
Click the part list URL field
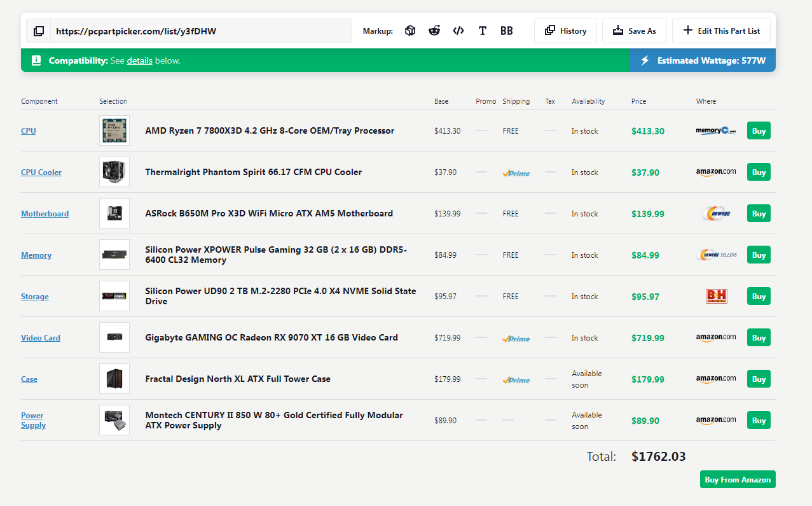click(201, 31)
